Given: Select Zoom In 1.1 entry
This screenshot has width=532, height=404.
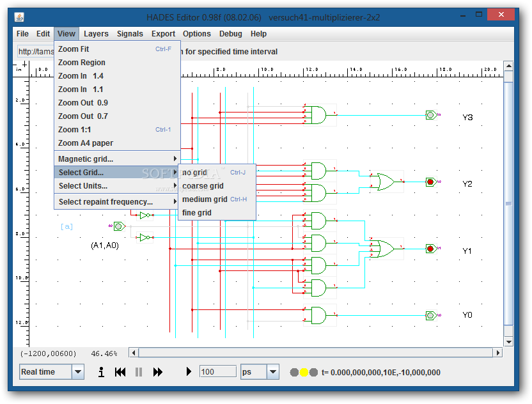Looking at the screenshot, I should click(x=117, y=89).
